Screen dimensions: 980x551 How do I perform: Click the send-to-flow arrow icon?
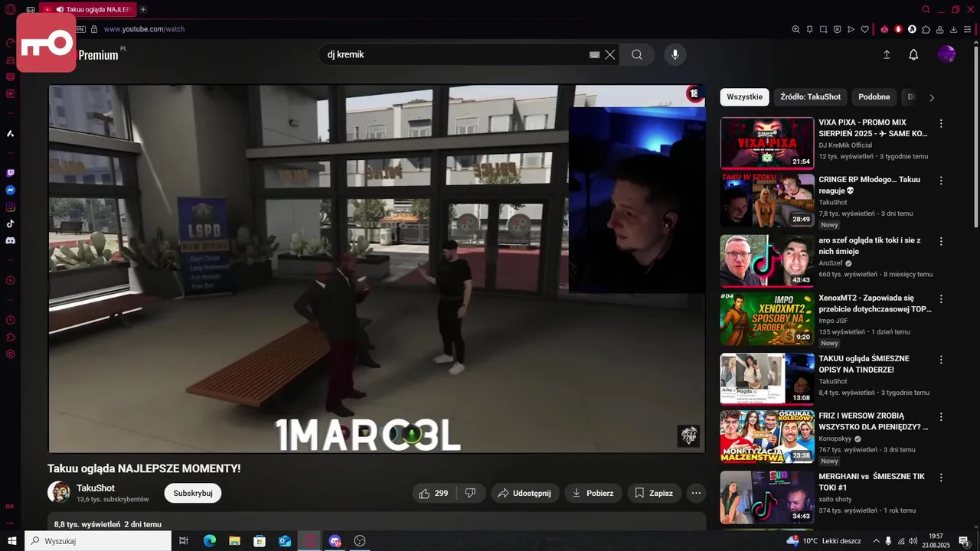851,29
